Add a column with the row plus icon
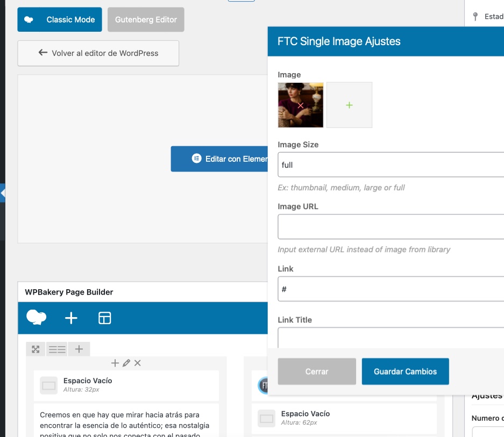Screen dimensions: 504x437 pyautogui.click(x=79, y=349)
